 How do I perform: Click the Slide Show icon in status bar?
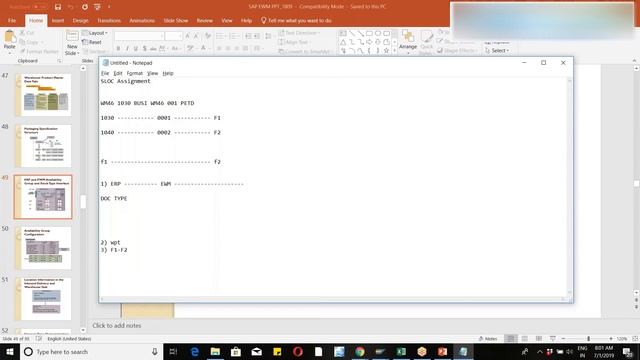[553, 339]
